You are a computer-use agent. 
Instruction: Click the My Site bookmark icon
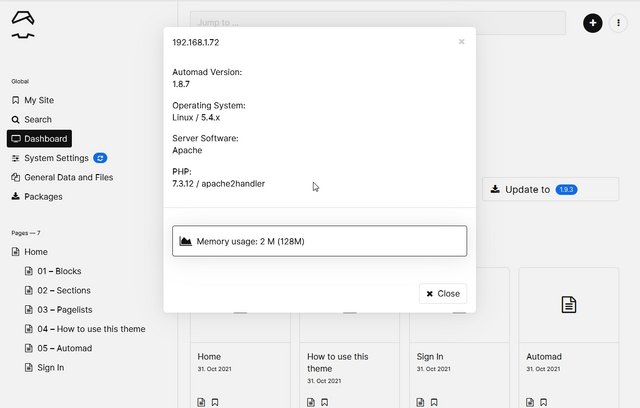(x=16, y=100)
